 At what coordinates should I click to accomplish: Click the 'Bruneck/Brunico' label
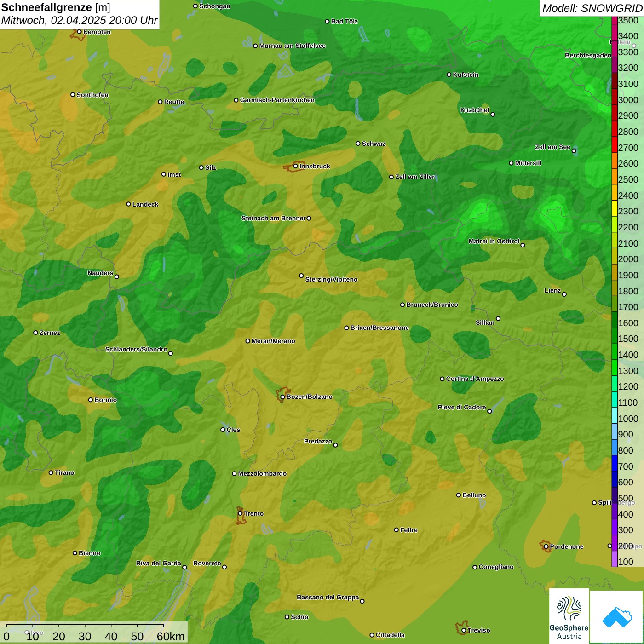click(432, 305)
